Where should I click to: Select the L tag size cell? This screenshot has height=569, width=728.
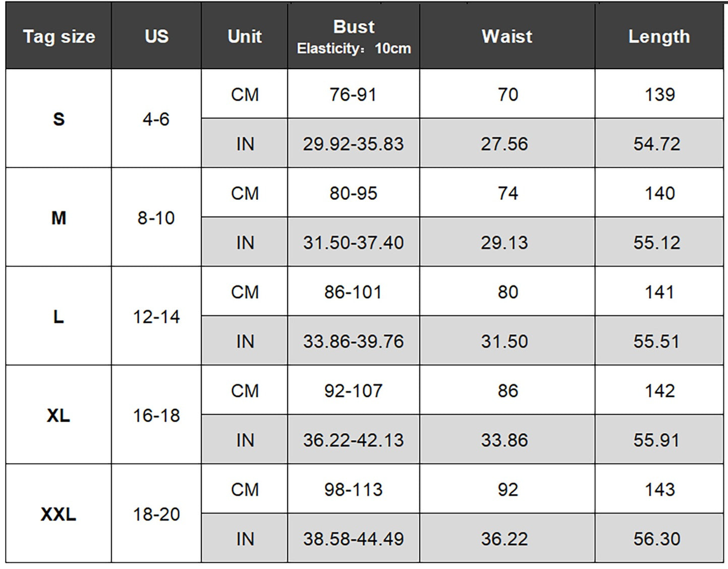[59, 316]
